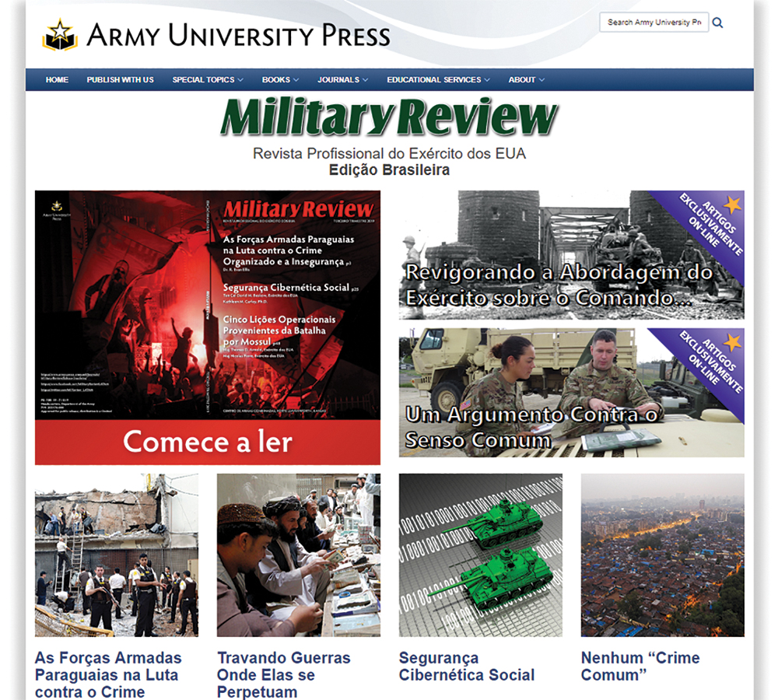
Task: Click Revista Profissional do Exército dos EUA text
Action: [x=389, y=153]
